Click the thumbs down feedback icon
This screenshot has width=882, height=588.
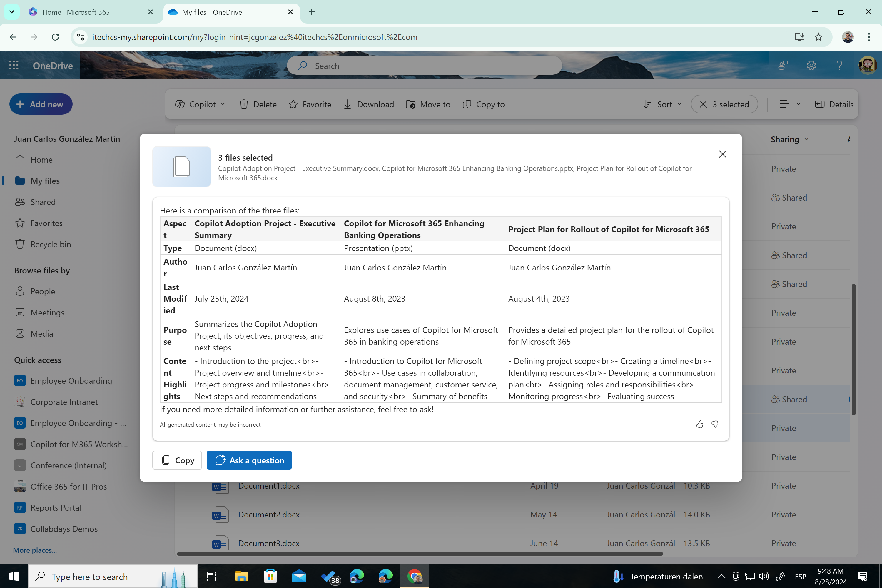click(x=715, y=424)
